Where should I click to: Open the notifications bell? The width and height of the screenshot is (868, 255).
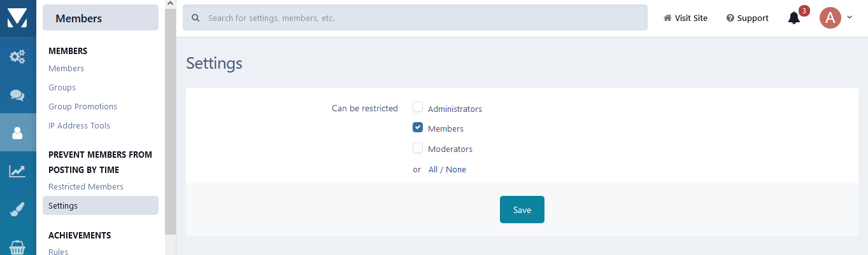(793, 18)
